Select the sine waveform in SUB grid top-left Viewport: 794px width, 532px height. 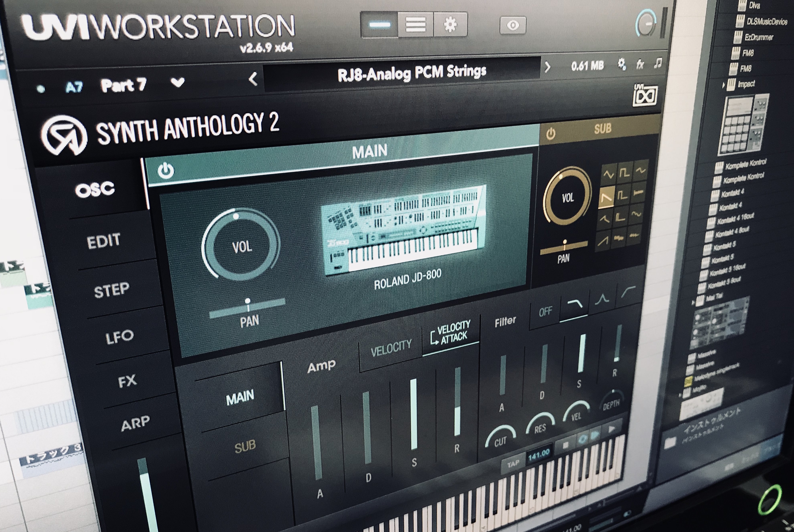coord(609,175)
